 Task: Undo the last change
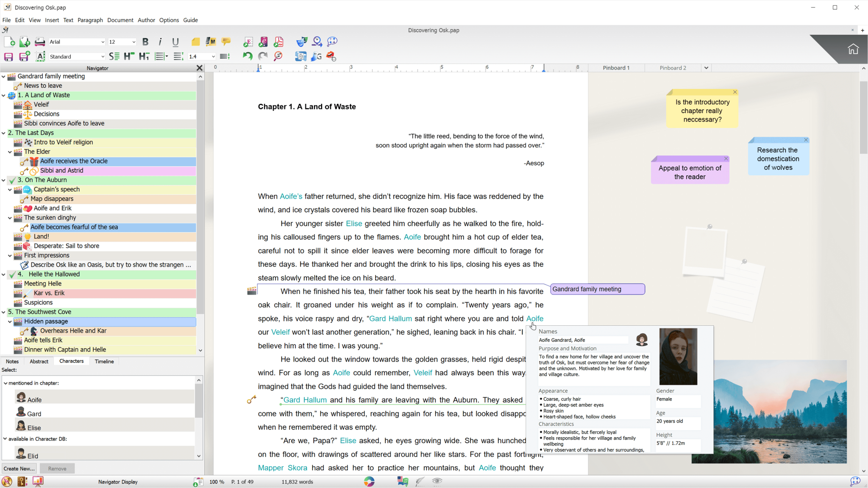tap(247, 55)
